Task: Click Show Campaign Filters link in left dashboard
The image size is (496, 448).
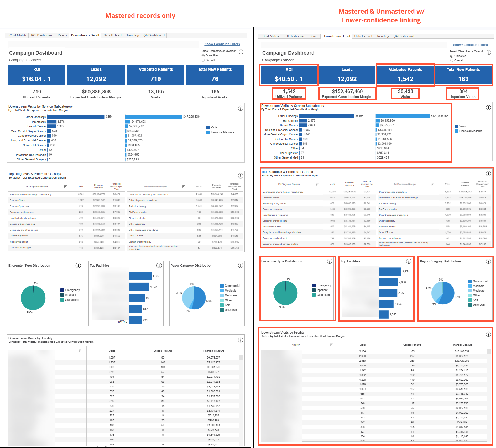Action: (x=222, y=44)
